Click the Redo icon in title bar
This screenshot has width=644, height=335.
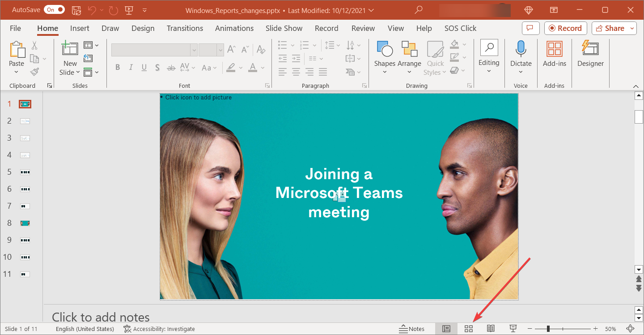tap(113, 9)
